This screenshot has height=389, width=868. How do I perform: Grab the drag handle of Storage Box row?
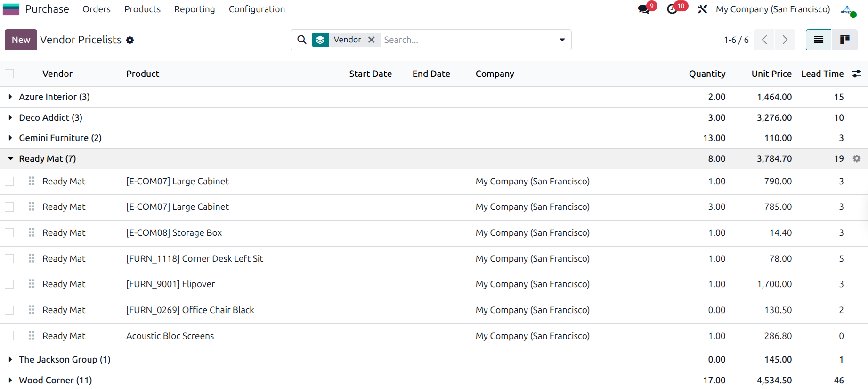click(x=32, y=232)
